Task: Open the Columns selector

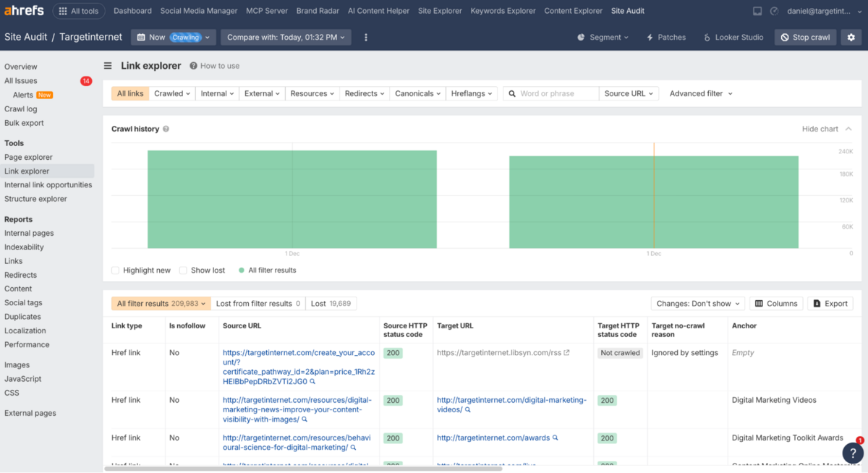Action: click(776, 304)
